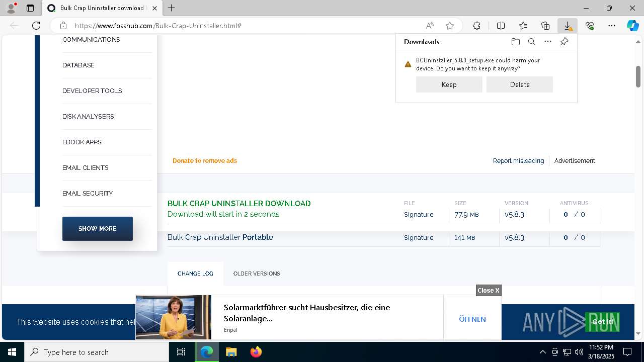
Task: Close the Bulk Crap Uninstaller tab
Action: pyautogui.click(x=154, y=8)
